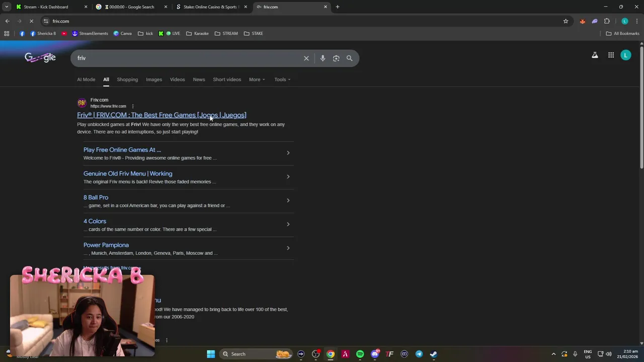The image size is (644, 362).
Task: Click the Google logo
Action: [x=40, y=57]
